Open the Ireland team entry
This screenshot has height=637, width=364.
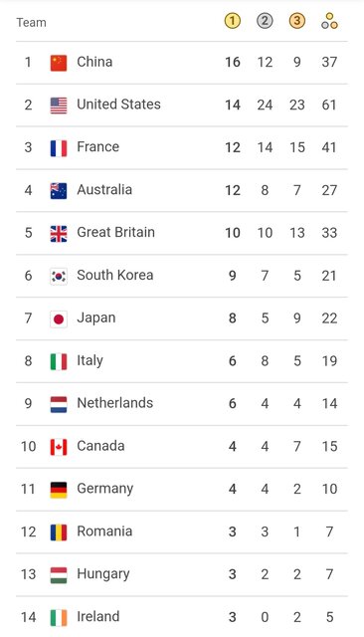click(x=182, y=617)
